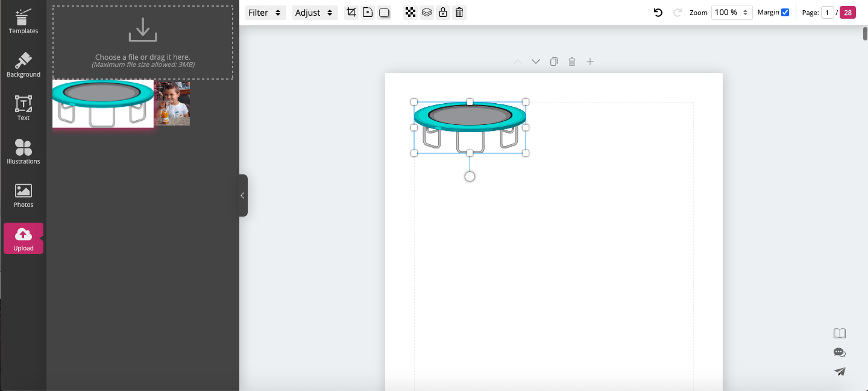
Task: Open the transparency pattern option
Action: point(410,12)
